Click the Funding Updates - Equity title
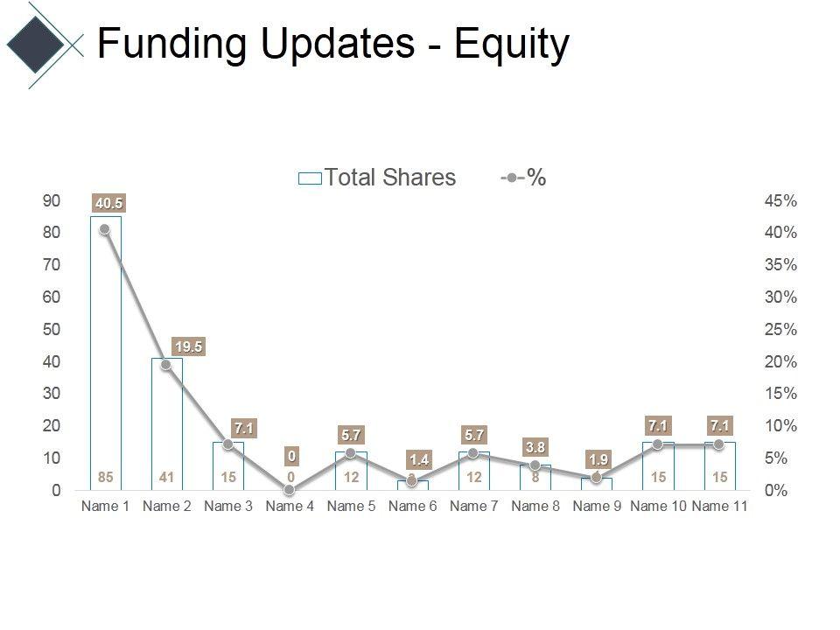The width and height of the screenshot is (840, 630). click(332, 44)
